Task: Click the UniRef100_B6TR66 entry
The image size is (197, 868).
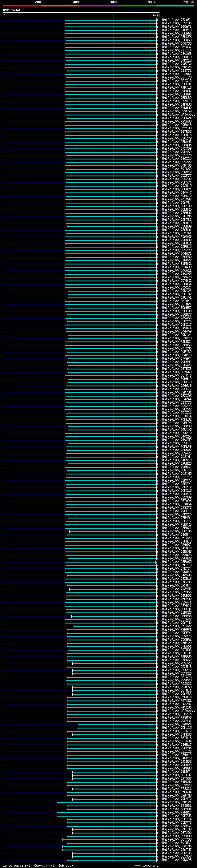Action: (x=177, y=132)
